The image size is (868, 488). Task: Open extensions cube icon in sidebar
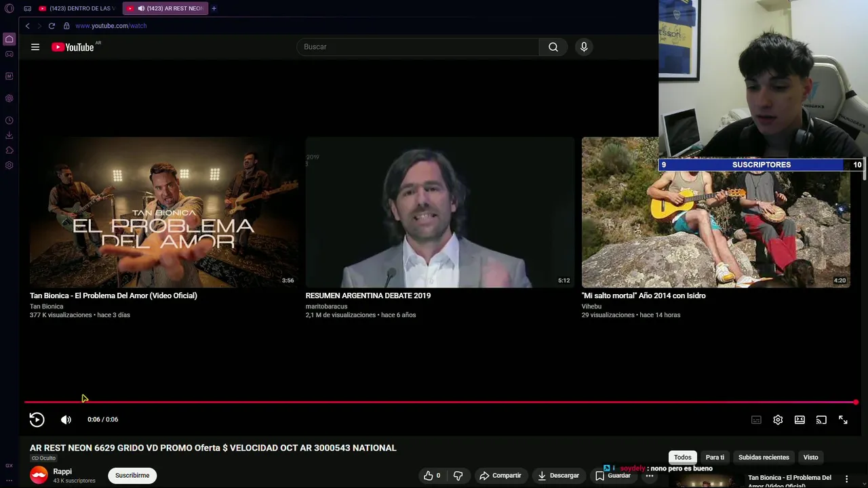[9, 150]
